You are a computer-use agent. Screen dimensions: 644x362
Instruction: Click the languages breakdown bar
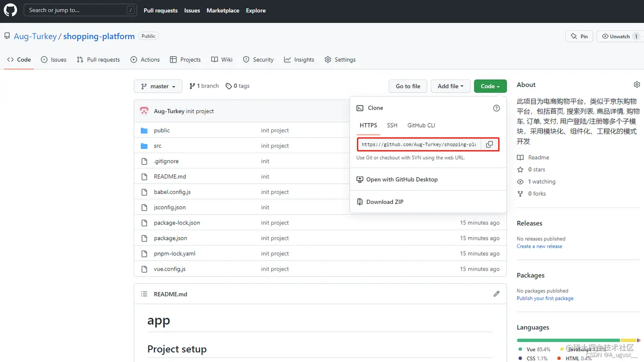point(578,340)
